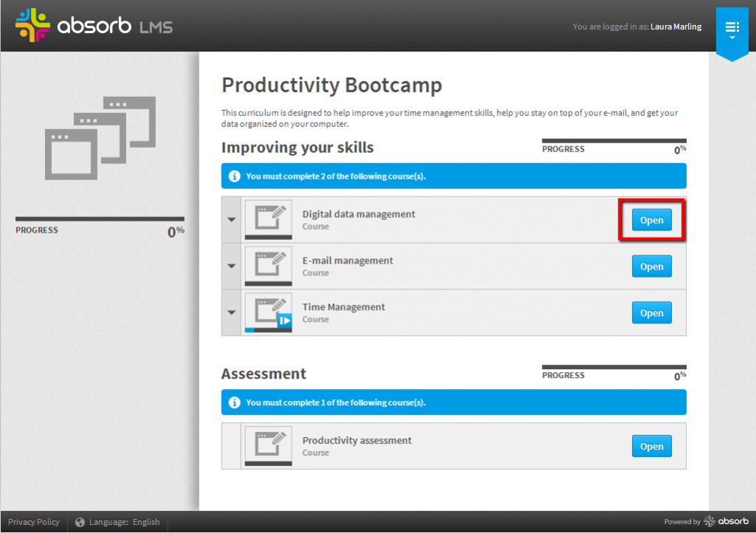Click the Laura Marling user name
This screenshot has height=533, width=756.
tap(676, 27)
